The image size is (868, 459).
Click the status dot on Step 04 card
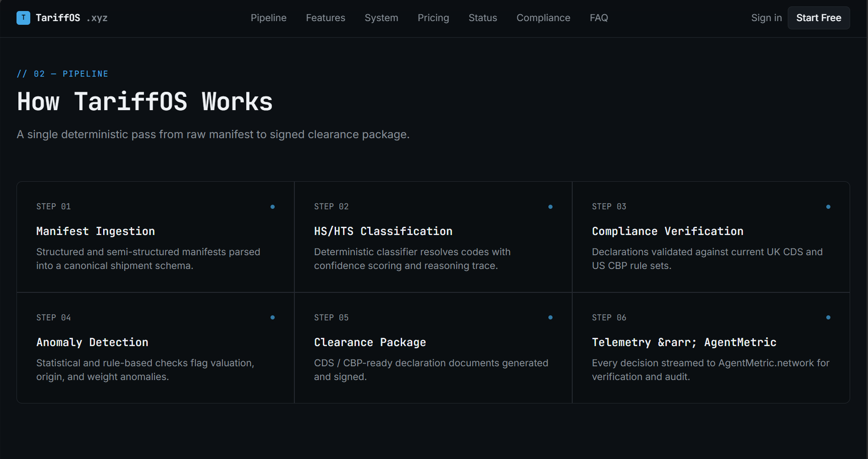pos(272,317)
